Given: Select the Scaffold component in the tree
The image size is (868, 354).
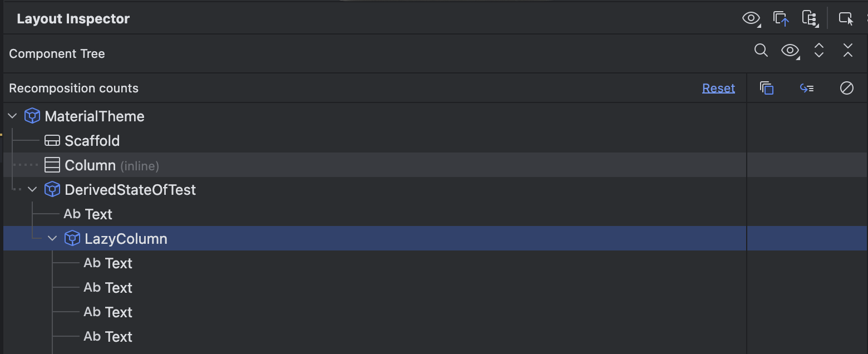Looking at the screenshot, I should [92, 140].
